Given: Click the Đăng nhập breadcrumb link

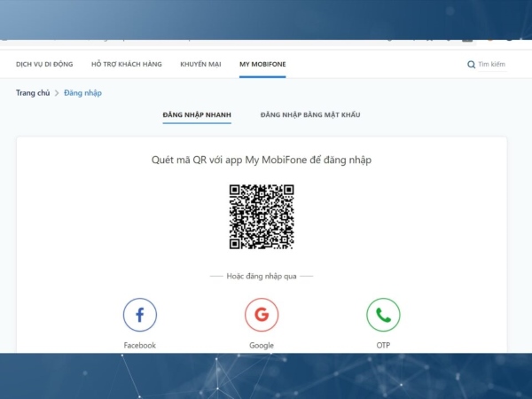Looking at the screenshot, I should pyautogui.click(x=82, y=93).
